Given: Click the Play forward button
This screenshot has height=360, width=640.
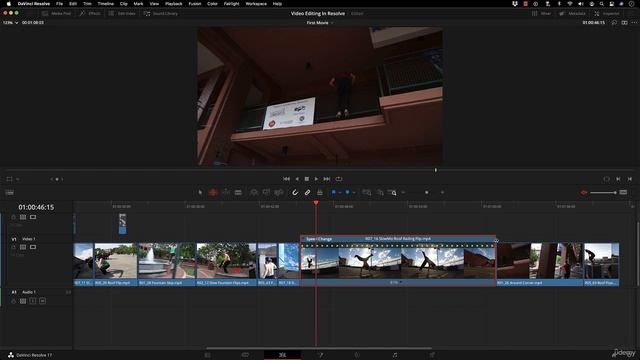Looking at the screenshot, I should tap(316, 179).
